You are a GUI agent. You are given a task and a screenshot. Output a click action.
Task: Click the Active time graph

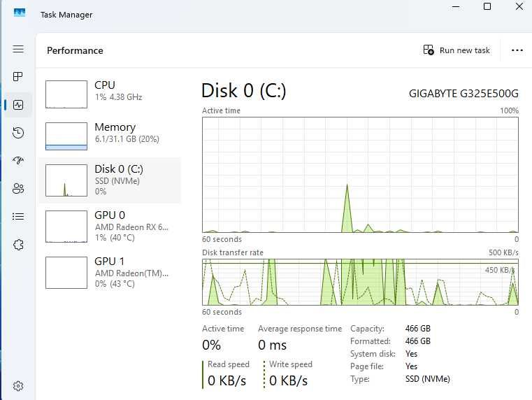coord(360,175)
